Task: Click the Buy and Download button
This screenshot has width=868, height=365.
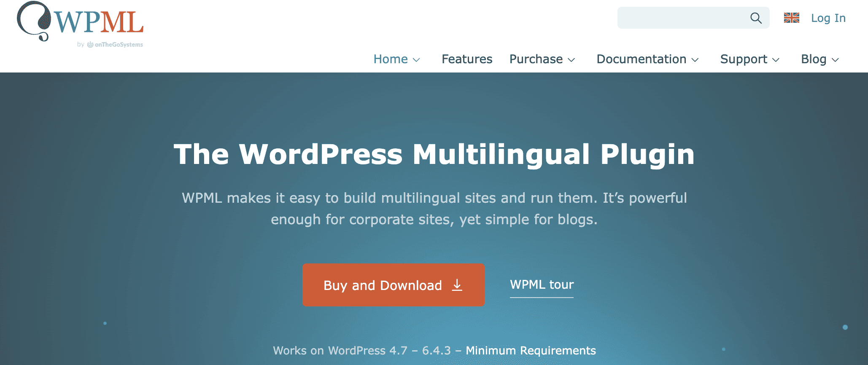Action: (394, 285)
